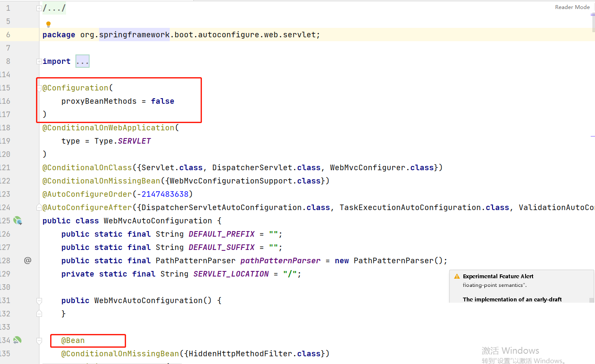
Task: Click the DEFAULT_PREFIX constant
Action: point(222,234)
